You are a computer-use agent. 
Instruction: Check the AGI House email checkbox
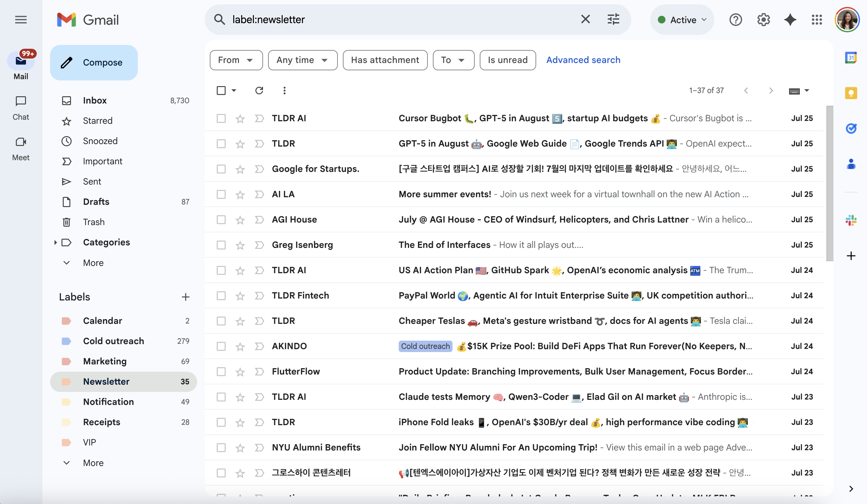[221, 220]
